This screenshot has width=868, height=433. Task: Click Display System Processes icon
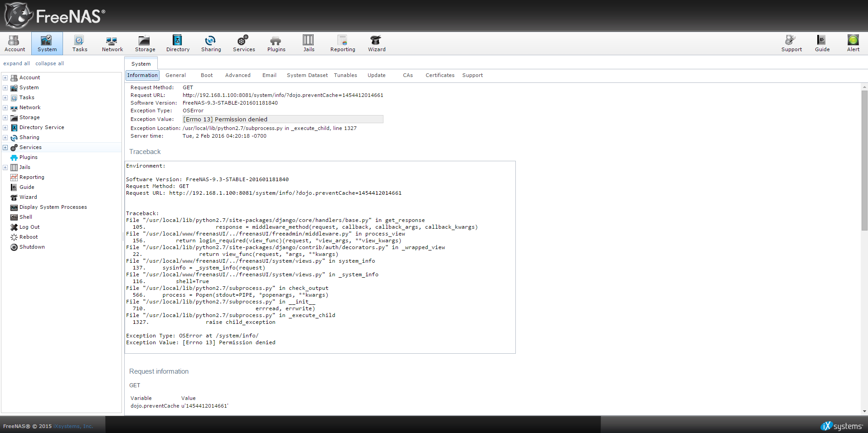click(14, 207)
